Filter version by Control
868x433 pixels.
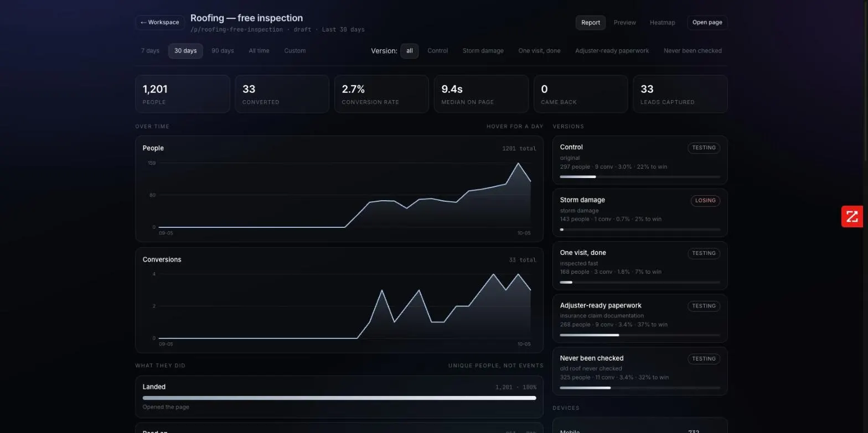tap(438, 51)
